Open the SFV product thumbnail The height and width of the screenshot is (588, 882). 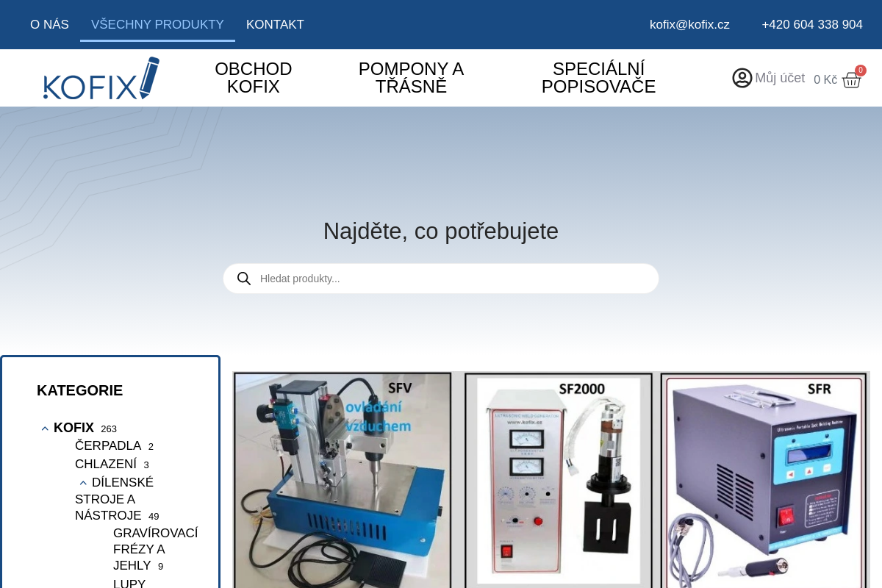(x=343, y=480)
